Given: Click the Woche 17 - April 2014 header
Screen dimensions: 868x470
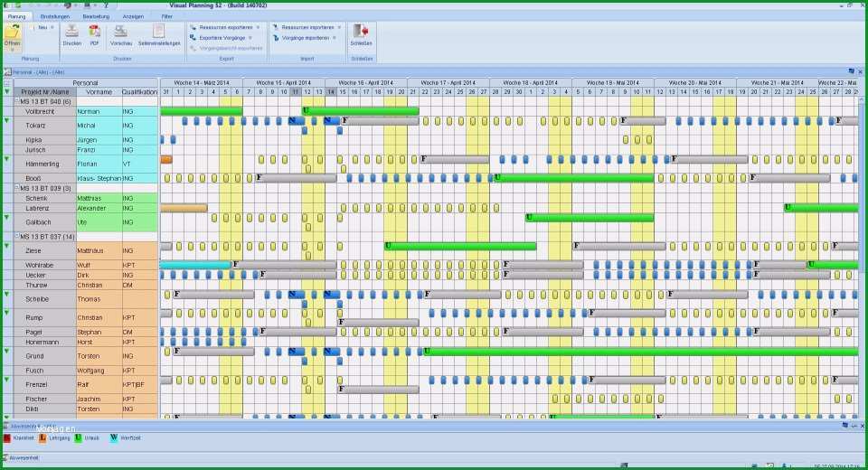Looking at the screenshot, I should pyautogui.click(x=448, y=82).
